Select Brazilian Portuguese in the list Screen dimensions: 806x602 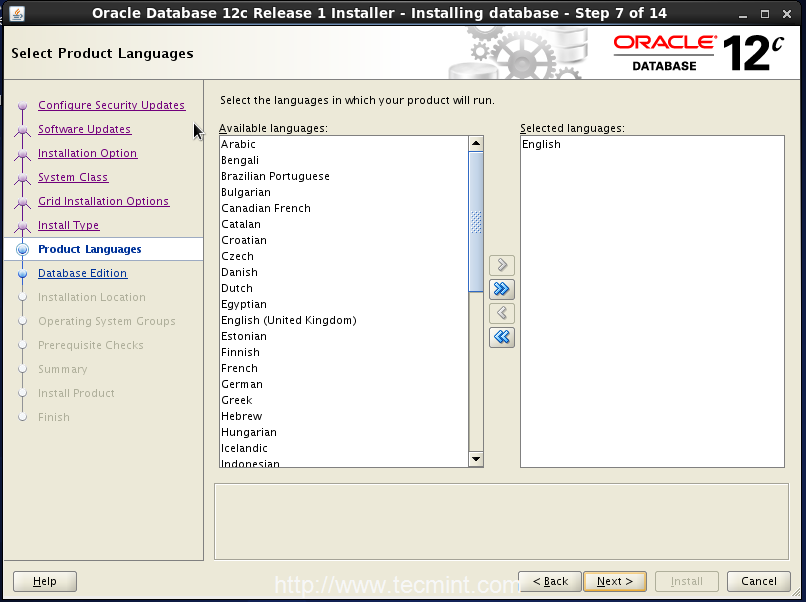344,176
